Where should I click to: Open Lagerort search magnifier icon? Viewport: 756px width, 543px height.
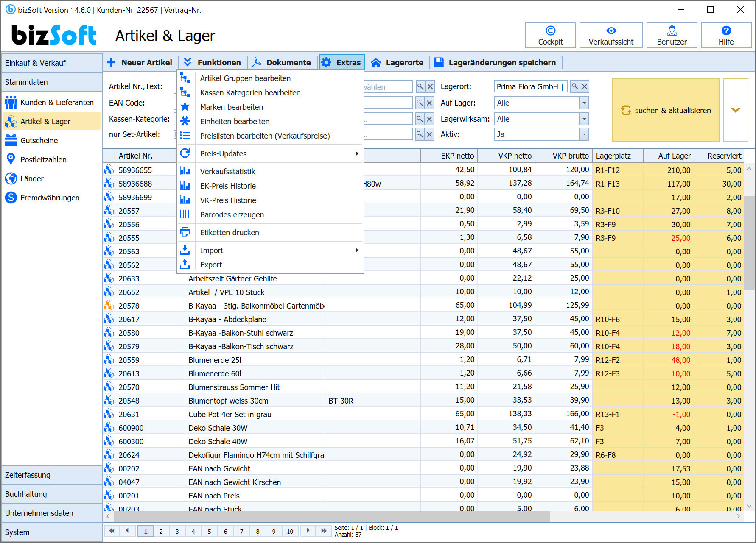pyautogui.click(x=575, y=86)
